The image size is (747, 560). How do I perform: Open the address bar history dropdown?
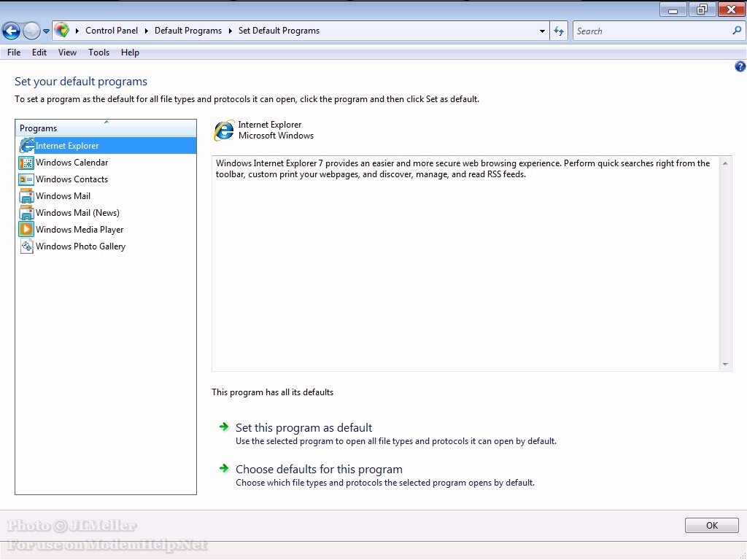point(542,31)
